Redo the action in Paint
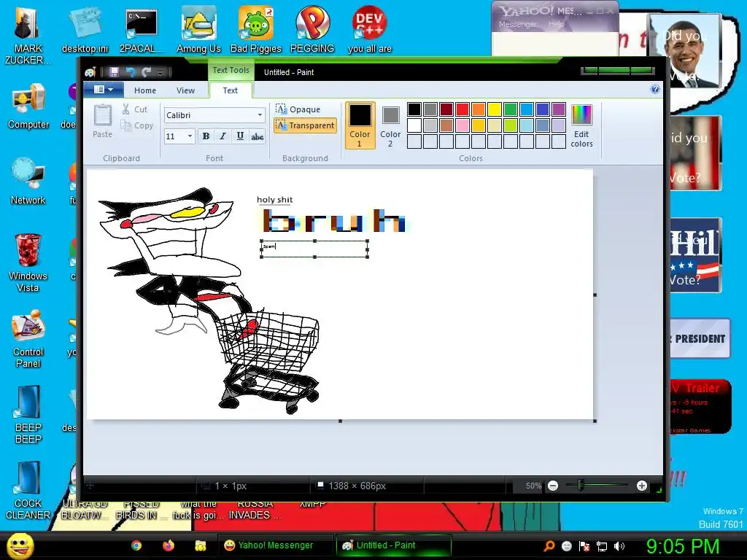This screenshot has width=747, height=560. click(146, 72)
